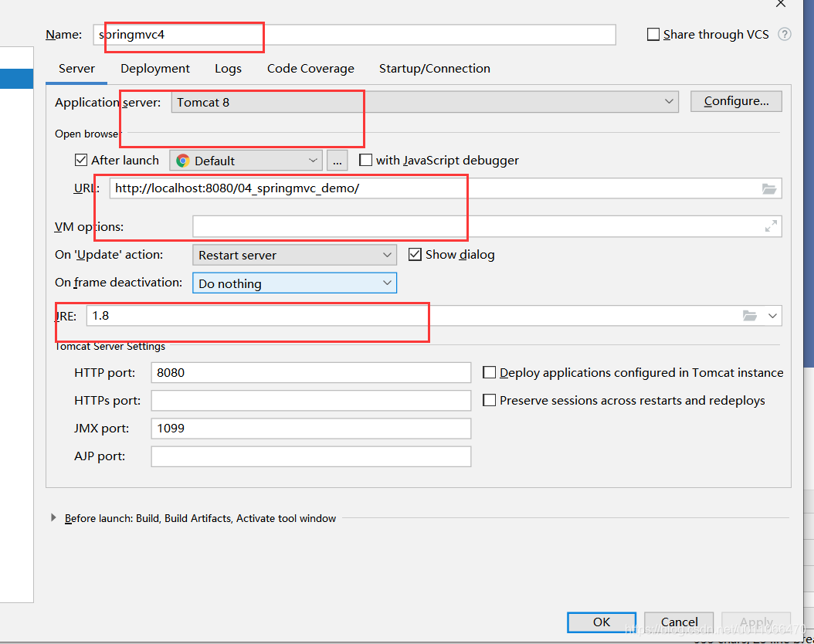Expand the Before launch section

point(53,518)
